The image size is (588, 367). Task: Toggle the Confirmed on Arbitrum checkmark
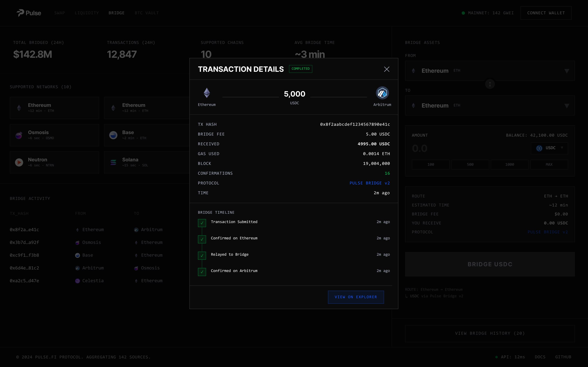pos(202,272)
